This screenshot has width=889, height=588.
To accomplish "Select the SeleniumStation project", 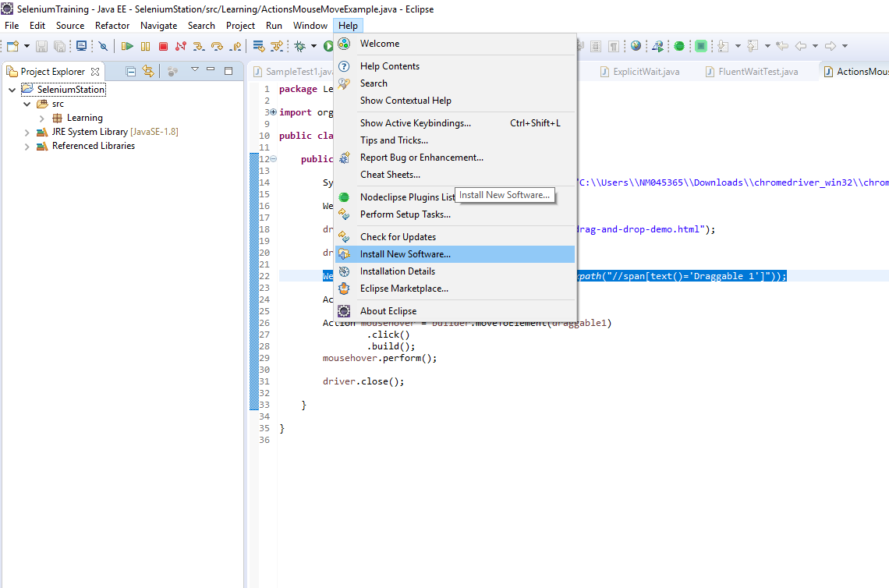I will (71, 89).
